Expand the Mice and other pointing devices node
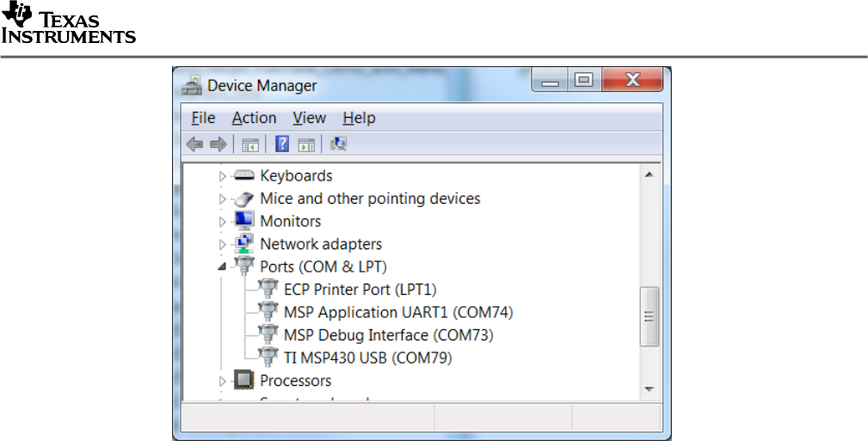The width and height of the screenshot is (868, 441). (223, 199)
